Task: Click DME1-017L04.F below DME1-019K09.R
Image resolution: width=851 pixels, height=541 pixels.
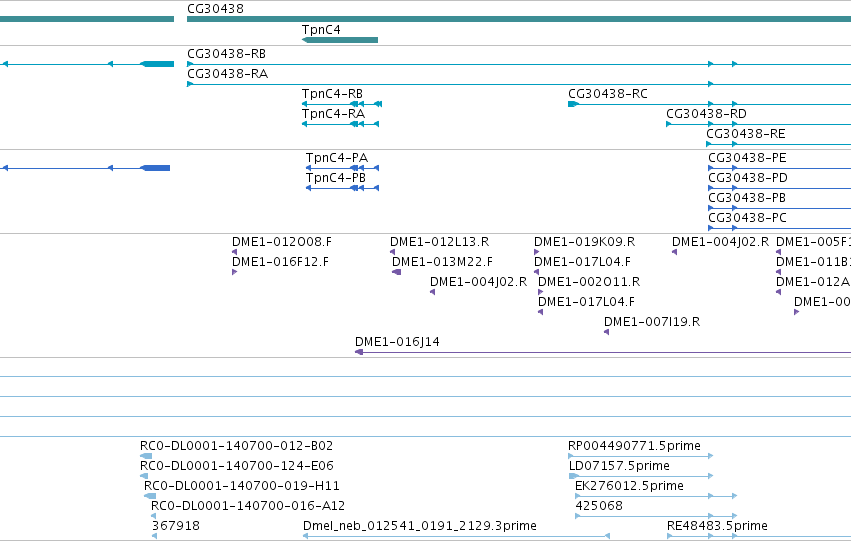Action: pyautogui.click(x=537, y=272)
